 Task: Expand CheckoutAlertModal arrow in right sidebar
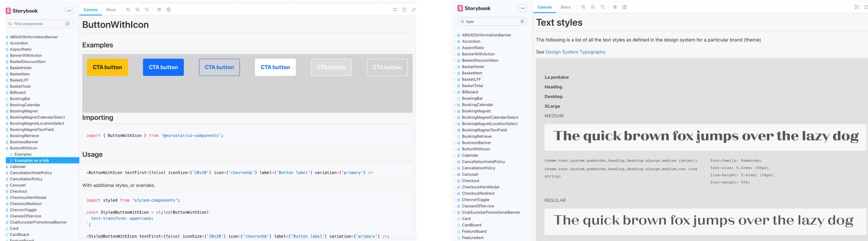[455, 187]
